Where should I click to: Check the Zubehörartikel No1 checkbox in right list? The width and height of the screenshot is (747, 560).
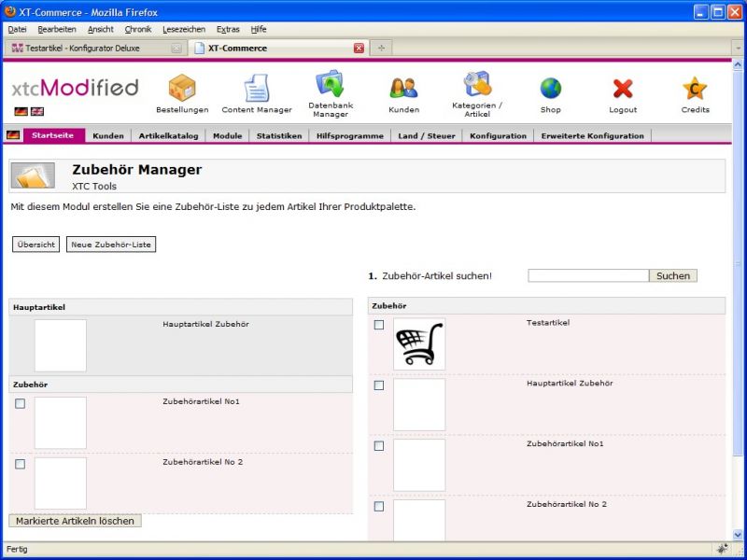(x=379, y=446)
